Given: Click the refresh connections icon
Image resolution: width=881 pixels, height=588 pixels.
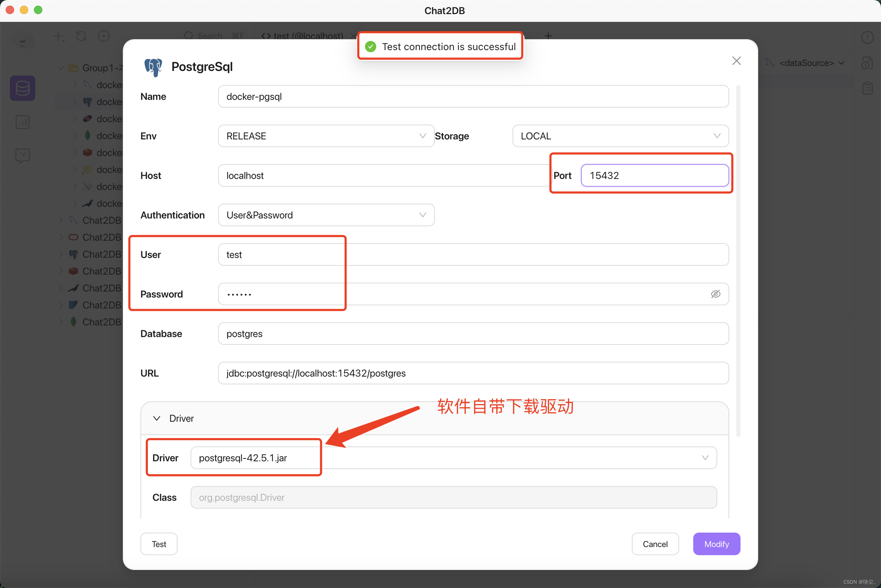Looking at the screenshot, I should coord(82,36).
